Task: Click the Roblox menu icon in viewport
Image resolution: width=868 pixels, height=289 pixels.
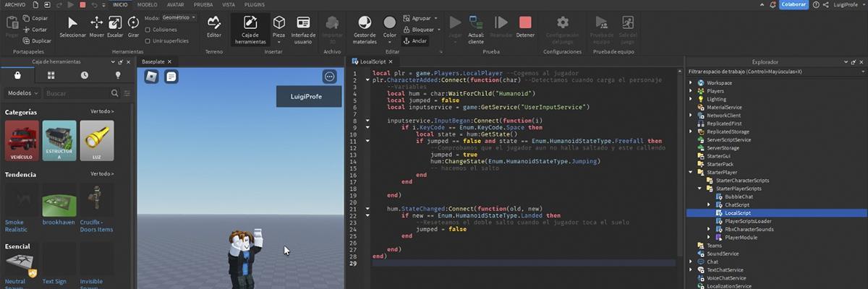Action: pos(151,77)
